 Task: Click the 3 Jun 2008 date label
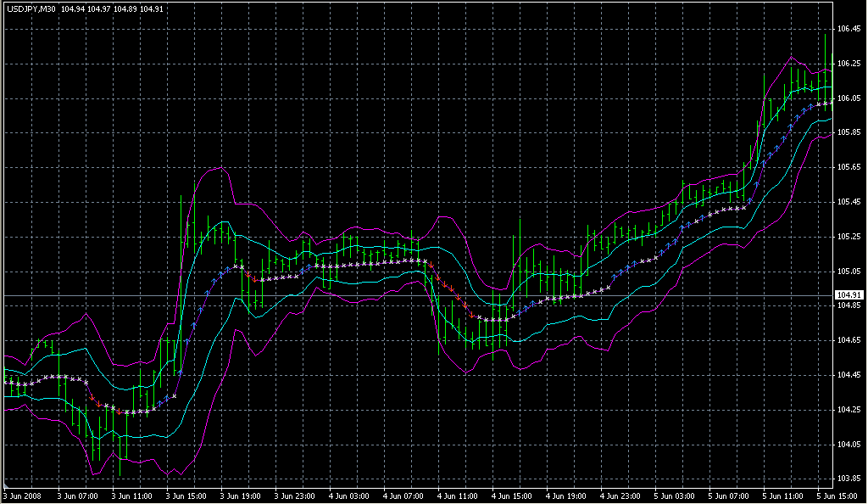pyautogui.click(x=23, y=496)
